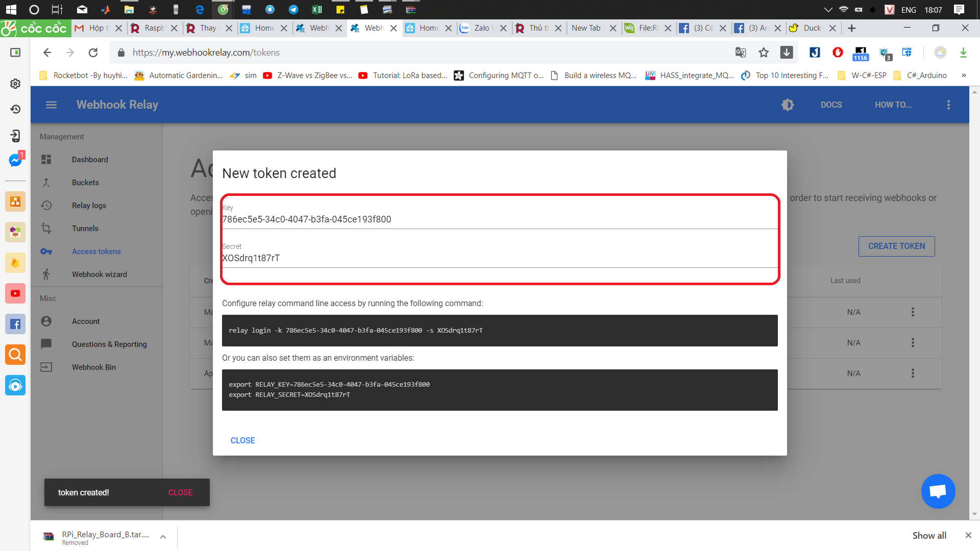Open Account settings page
This screenshot has width=980, height=551.
(86, 321)
